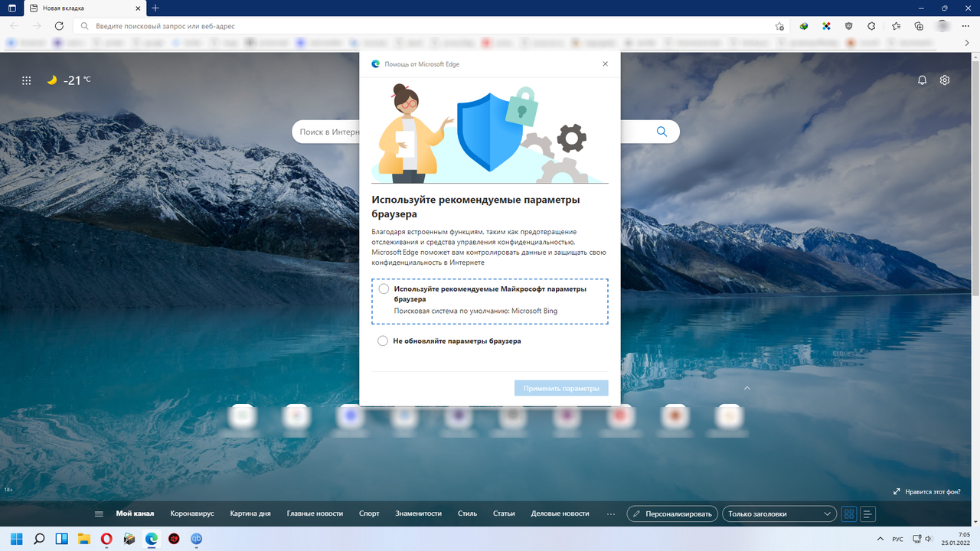Expand the "Только заголовки" dropdown
Screen dimensions: 980x551
pyautogui.click(x=779, y=514)
